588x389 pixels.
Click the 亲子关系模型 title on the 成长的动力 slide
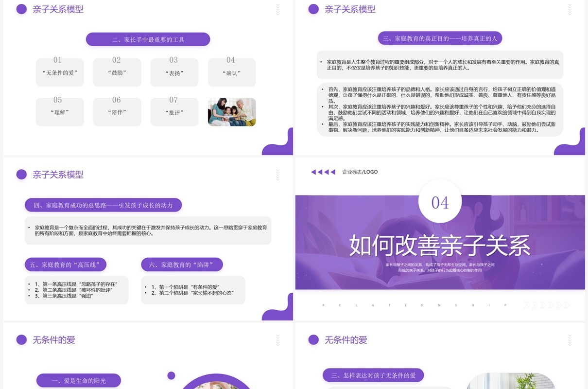[x=58, y=175]
